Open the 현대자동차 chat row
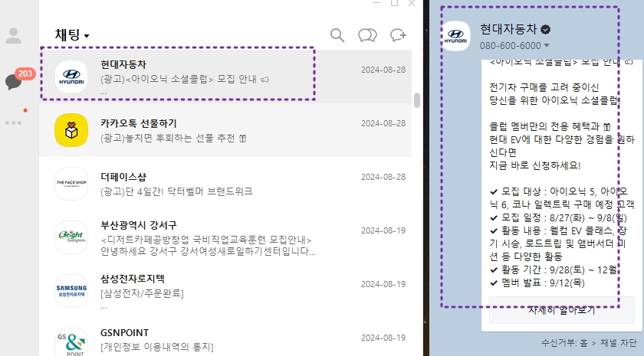The height and width of the screenshot is (356, 644). (x=225, y=77)
